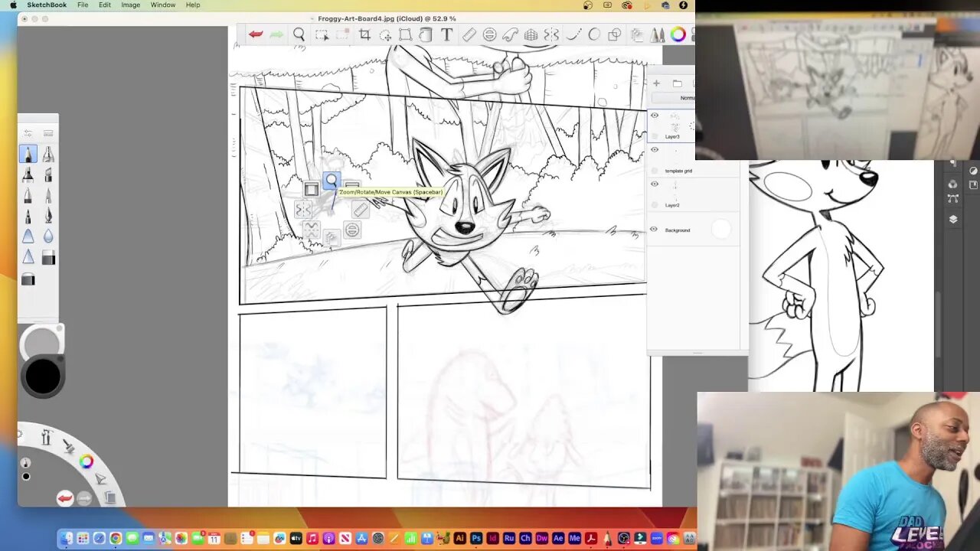The height and width of the screenshot is (551, 980).
Task: Enable the Ruler guide tool
Action: pos(469,34)
